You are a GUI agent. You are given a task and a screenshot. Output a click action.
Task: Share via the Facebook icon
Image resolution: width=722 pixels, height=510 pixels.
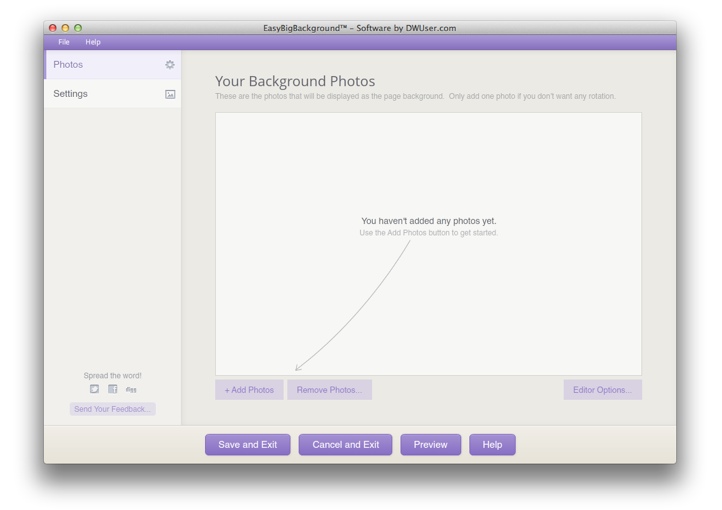112,389
